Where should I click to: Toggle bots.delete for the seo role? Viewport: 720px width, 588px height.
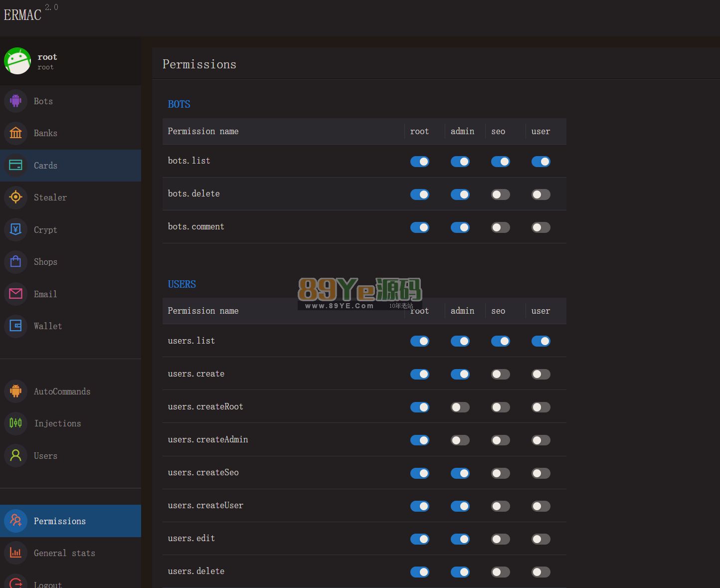pos(500,195)
